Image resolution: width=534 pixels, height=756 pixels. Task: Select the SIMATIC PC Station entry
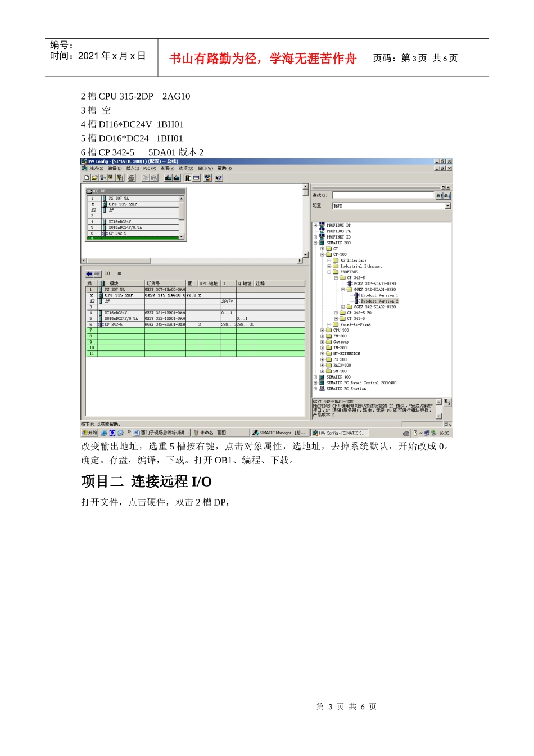(346, 389)
